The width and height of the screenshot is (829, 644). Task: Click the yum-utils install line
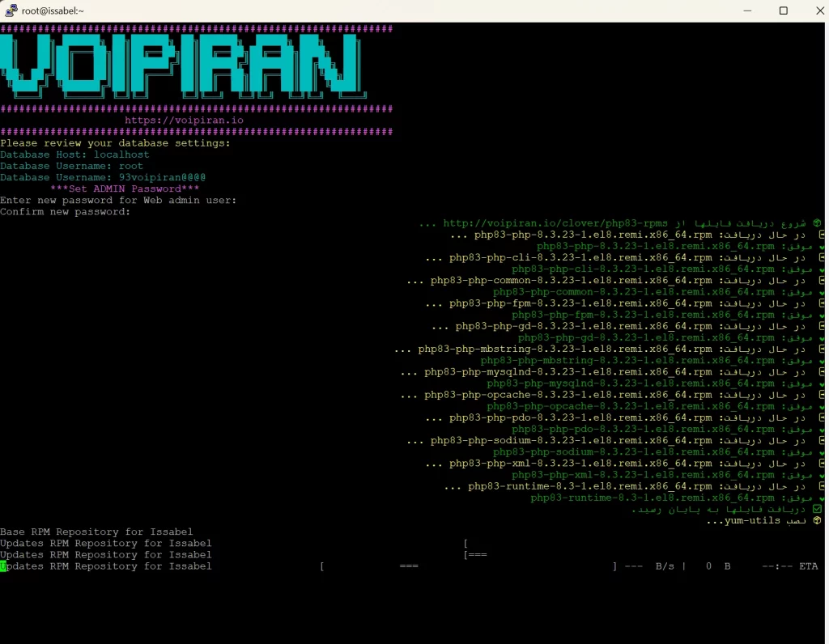(764, 521)
